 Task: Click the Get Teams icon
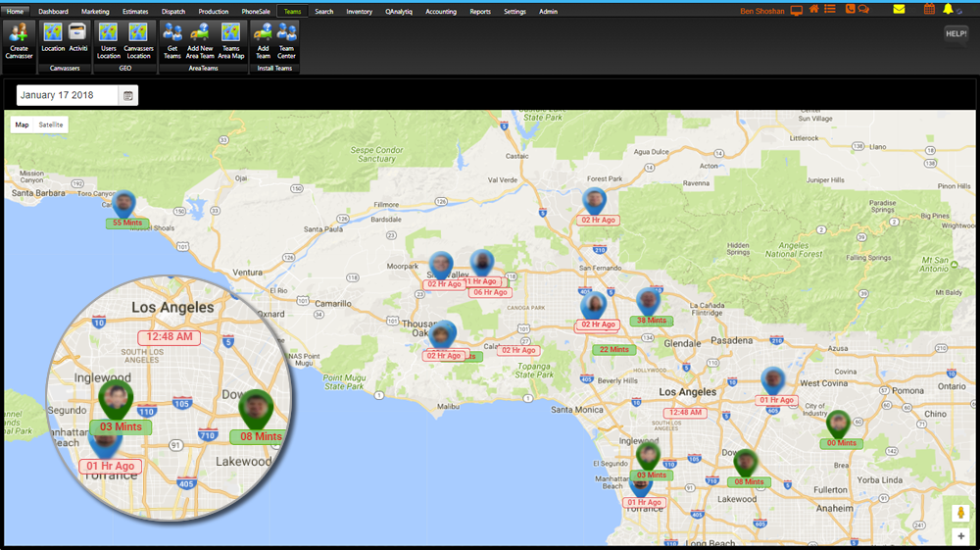click(172, 32)
